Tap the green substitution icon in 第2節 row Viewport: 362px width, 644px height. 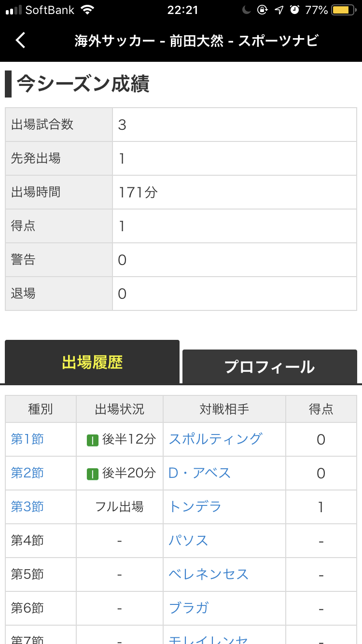[x=93, y=474]
